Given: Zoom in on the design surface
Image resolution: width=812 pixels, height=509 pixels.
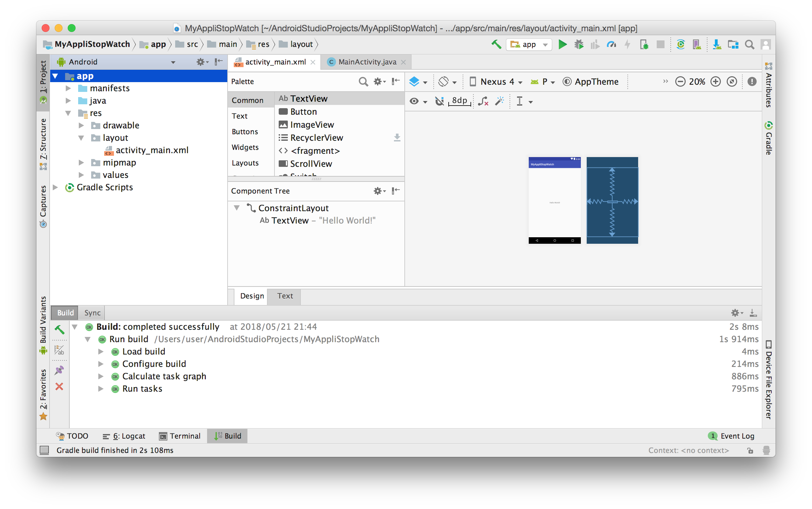Looking at the screenshot, I should point(715,81).
